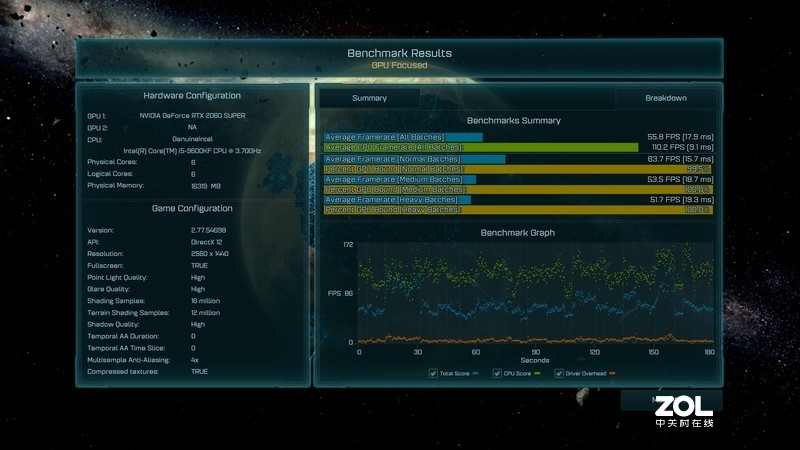Disable the Driver Overhead checkbox

click(559, 373)
